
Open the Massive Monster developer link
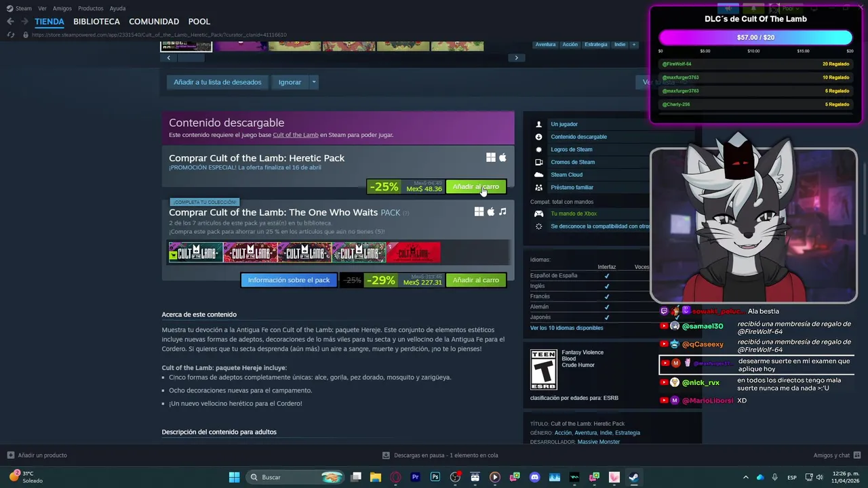click(x=598, y=442)
